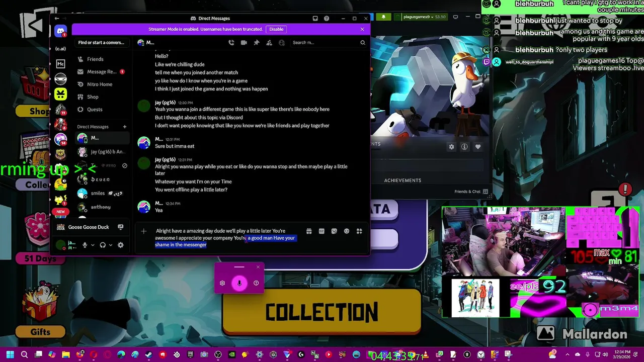This screenshot has height=362, width=644.
Task: Click the COLLECTION button in the game
Action: [321, 312]
